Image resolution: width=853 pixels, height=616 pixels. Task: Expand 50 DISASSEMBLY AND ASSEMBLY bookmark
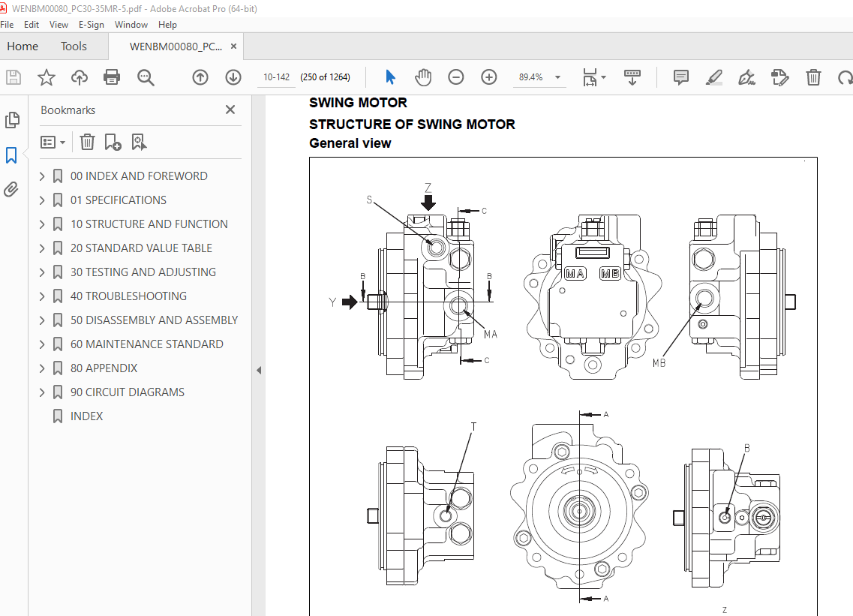42,320
